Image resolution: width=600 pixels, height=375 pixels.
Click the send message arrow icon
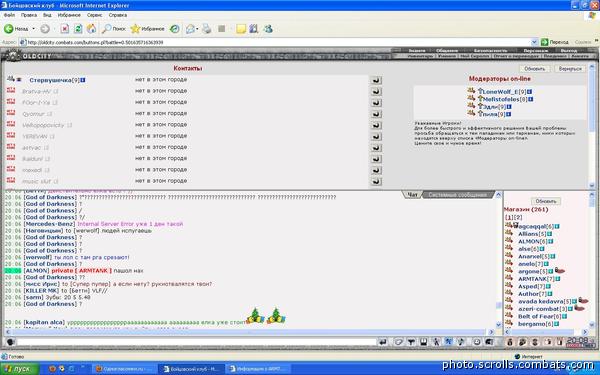[x=383, y=342]
